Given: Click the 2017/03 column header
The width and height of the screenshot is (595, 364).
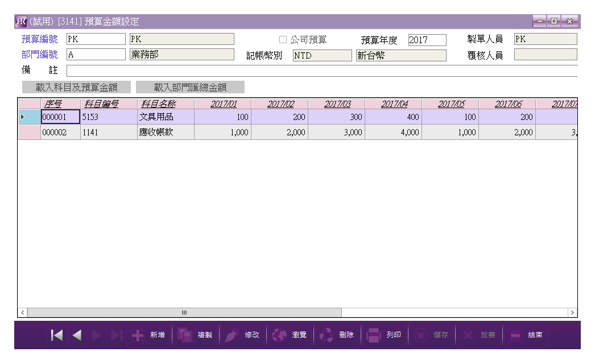Looking at the screenshot, I should 337,104.
